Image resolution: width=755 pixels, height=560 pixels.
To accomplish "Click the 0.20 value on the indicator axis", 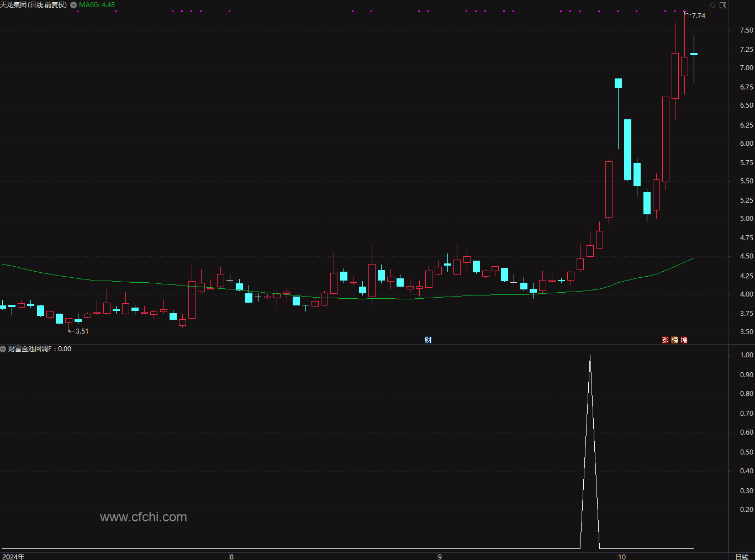I will pos(747,510).
